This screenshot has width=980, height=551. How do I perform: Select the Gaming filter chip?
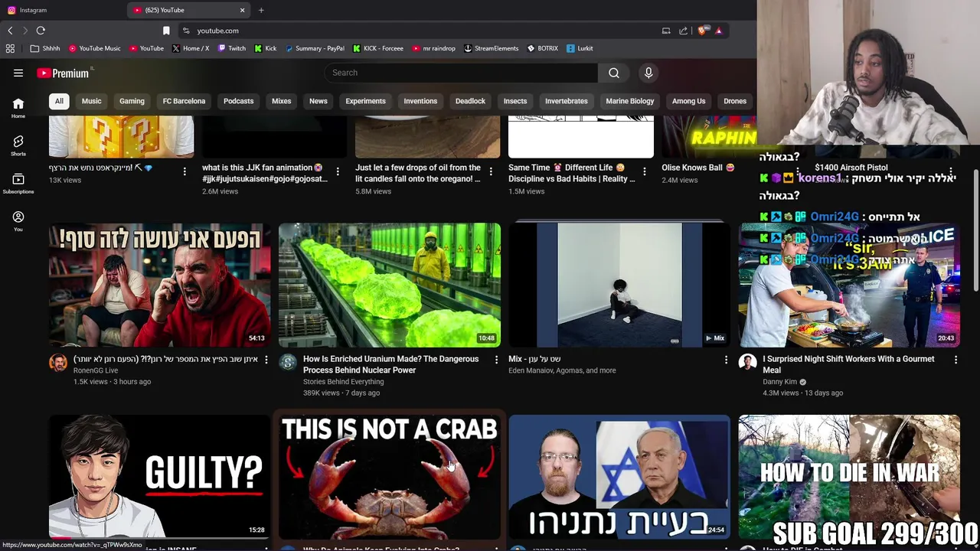132,101
